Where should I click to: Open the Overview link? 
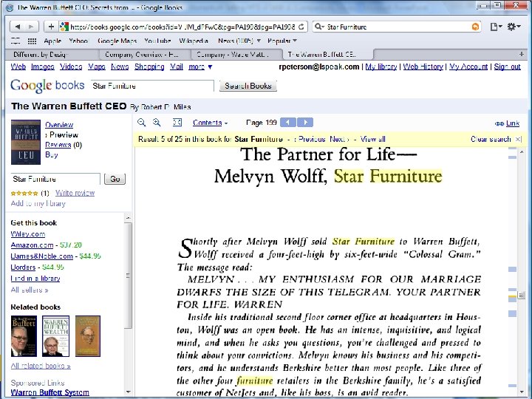pos(59,125)
